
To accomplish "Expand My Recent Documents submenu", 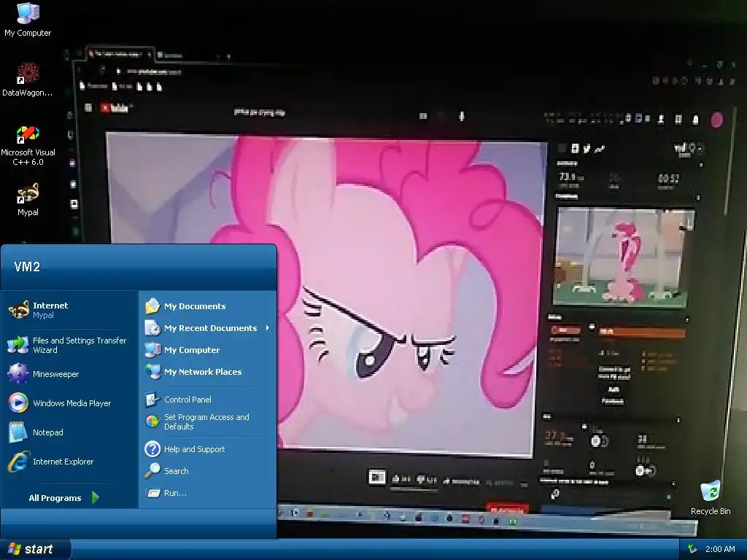I will point(207,327).
